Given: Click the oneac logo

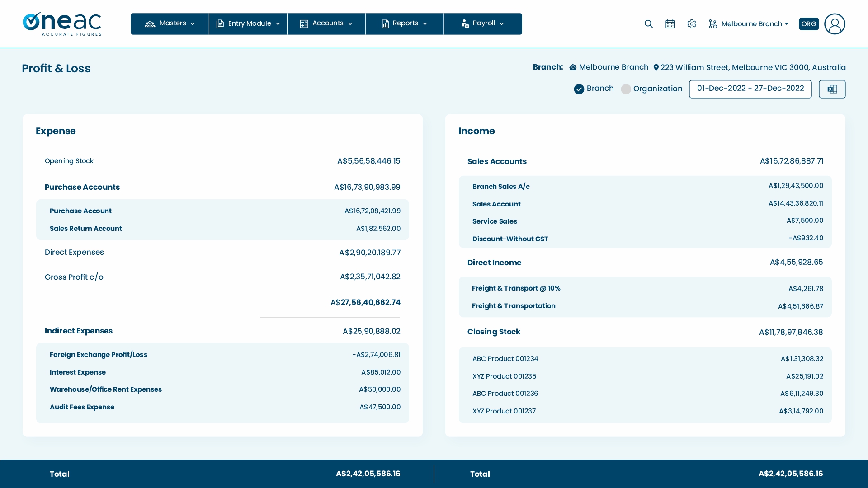Looking at the screenshot, I should [x=62, y=24].
